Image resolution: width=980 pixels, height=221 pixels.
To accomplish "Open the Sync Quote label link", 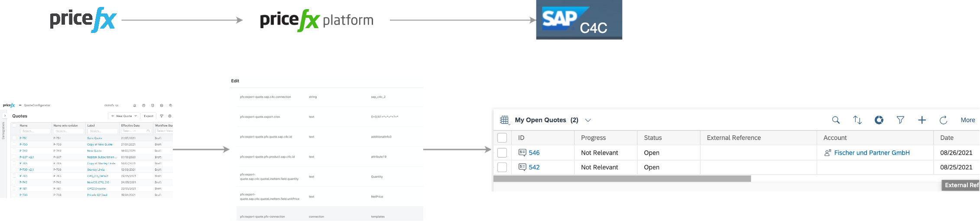I will click(95, 138).
